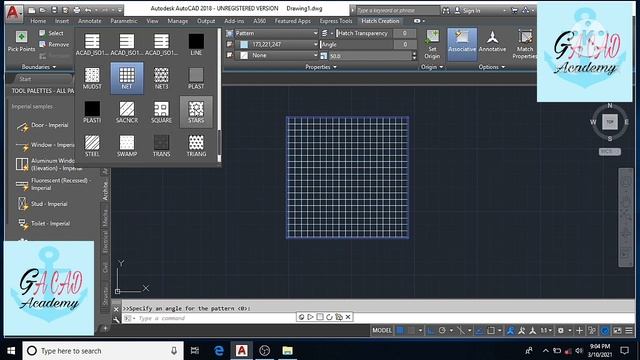Insert the Stud - Imperial palette tool
This screenshot has height=360, width=640.
coord(42,204)
